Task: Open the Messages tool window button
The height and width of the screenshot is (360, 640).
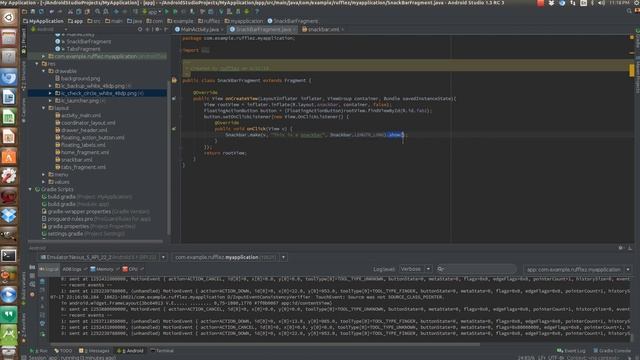Action: [94, 351]
